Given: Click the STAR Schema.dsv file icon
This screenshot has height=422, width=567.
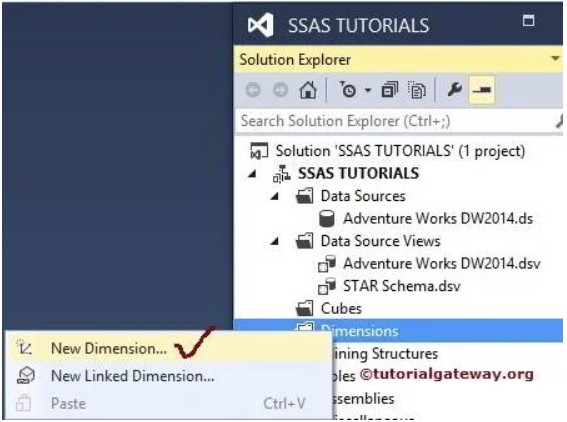Looking at the screenshot, I should pos(327,286).
